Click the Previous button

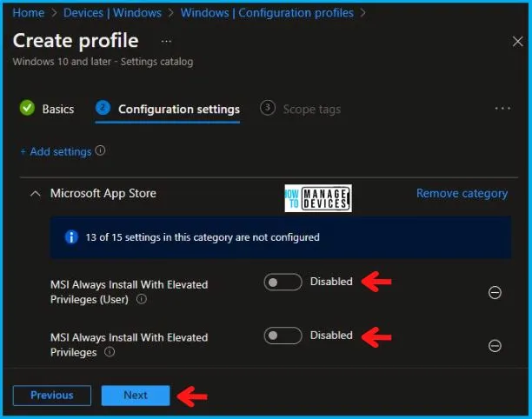tap(52, 396)
